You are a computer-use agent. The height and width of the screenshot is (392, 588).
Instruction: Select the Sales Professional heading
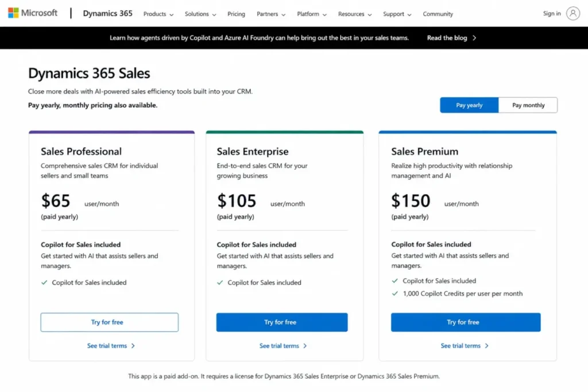pyautogui.click(x=82, y=152)
